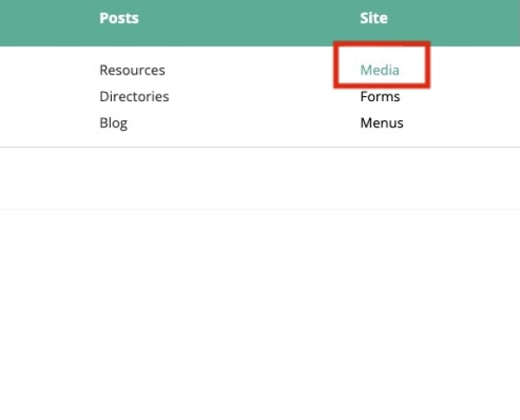Choose Blog at the bottom of Posts
Viewport: 520px width, 420px height.
pyautogui.click(x=114, y=123)
